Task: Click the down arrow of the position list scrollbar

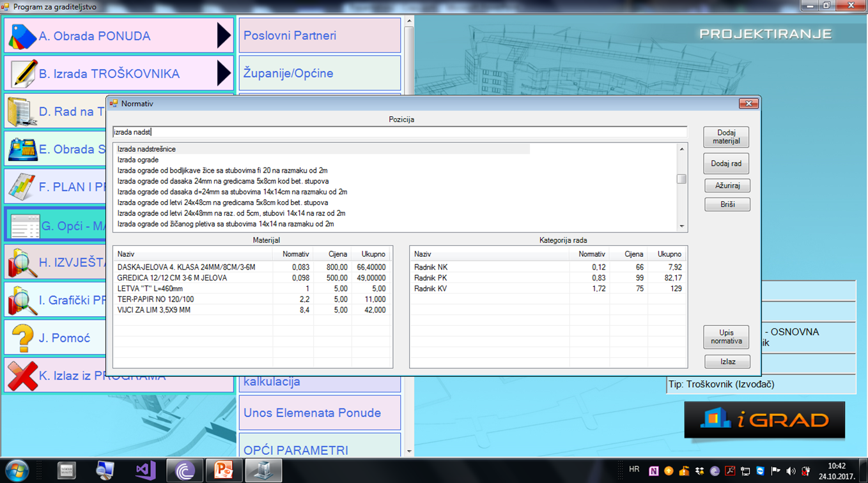Action: [x=681, y=226]
